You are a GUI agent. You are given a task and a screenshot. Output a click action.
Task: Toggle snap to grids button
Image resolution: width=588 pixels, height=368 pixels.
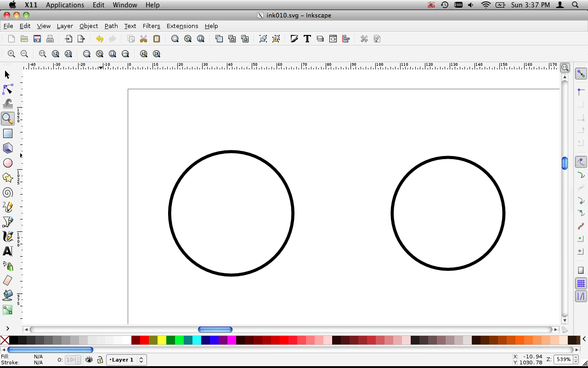click(581, 283)
